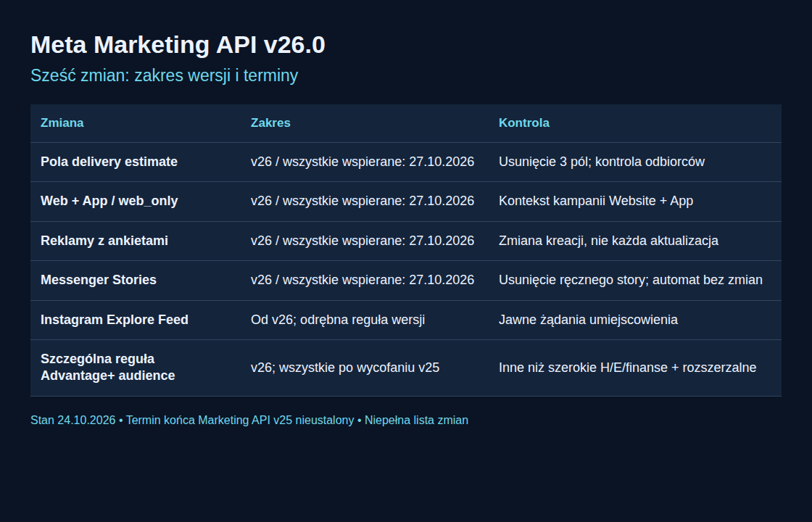812x522 pixels.
Task: Select the "Web + App / web_only" row label
Action: (109, 201)
